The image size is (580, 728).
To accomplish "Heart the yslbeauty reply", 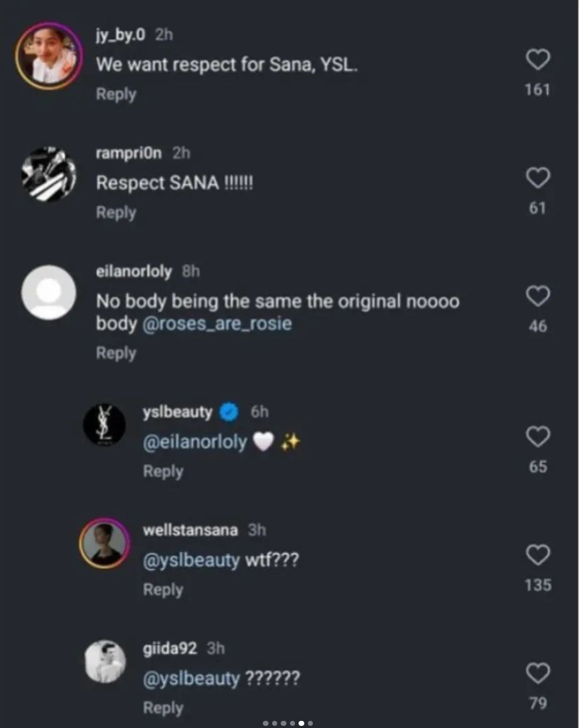I will (537, 437).
